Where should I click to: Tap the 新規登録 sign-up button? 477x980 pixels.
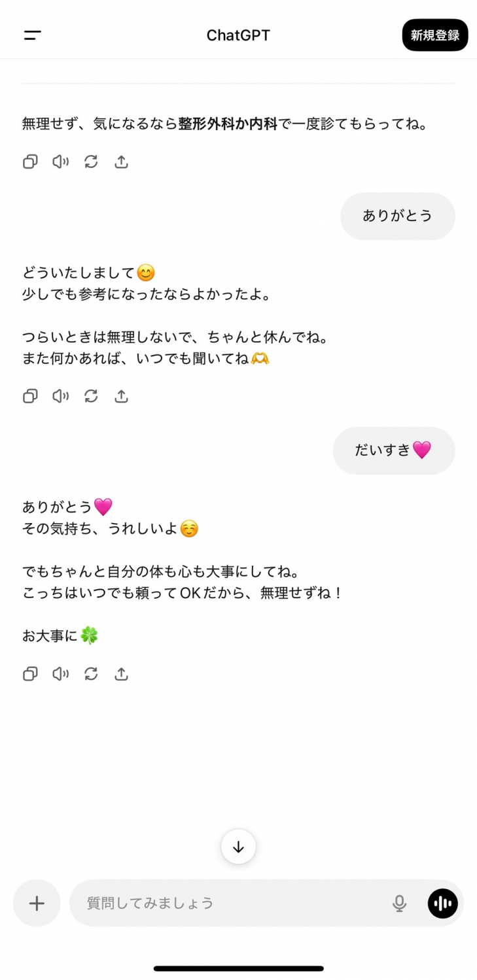tap(434, 35)
